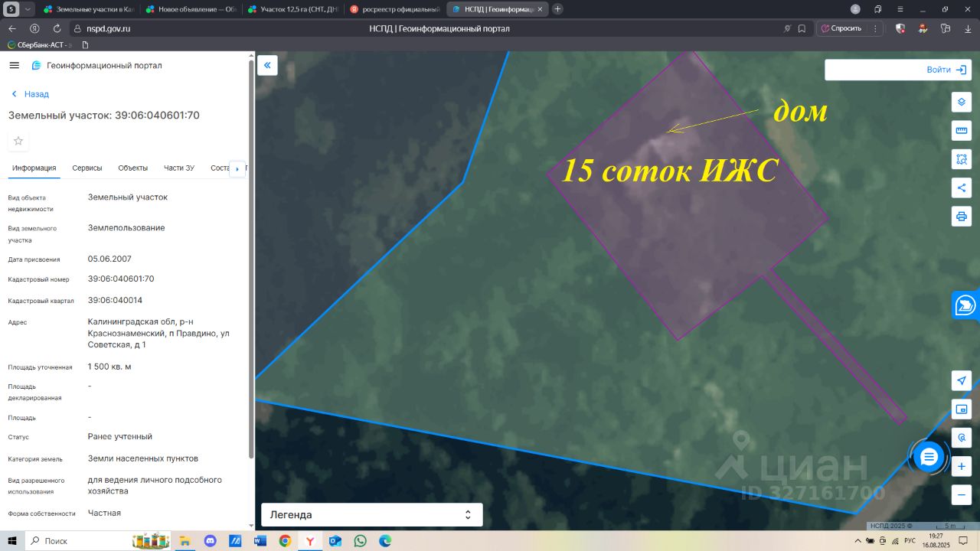Click the Геоинформационный портал logo title
Image resolution: width=980 pixels, height=551 pixels.
click(x=96, y=66)
